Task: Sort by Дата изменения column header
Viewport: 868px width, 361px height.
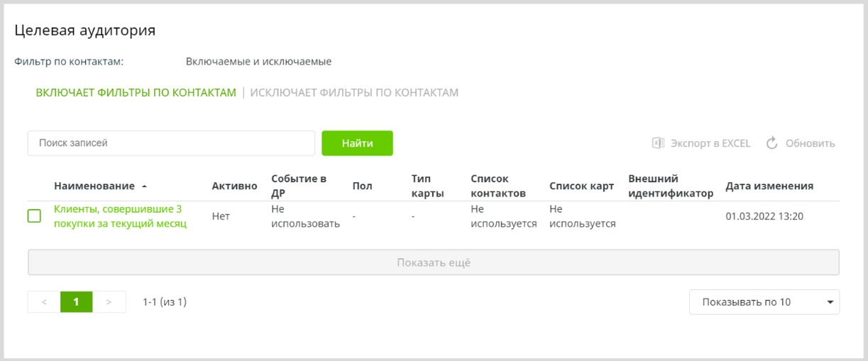Action: 769,186
